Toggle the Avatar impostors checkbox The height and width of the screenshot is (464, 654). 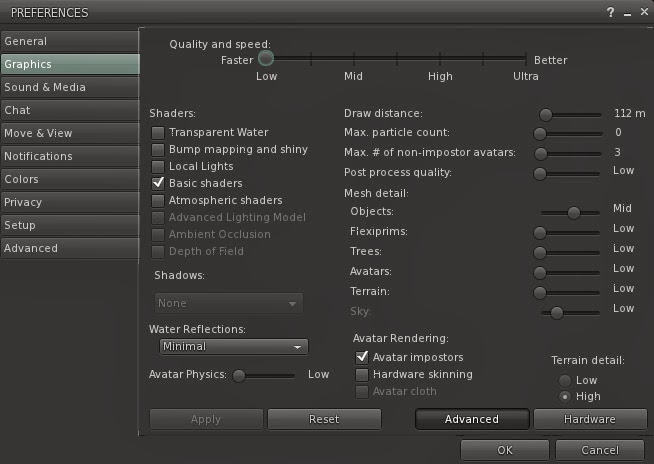(362, 357)
